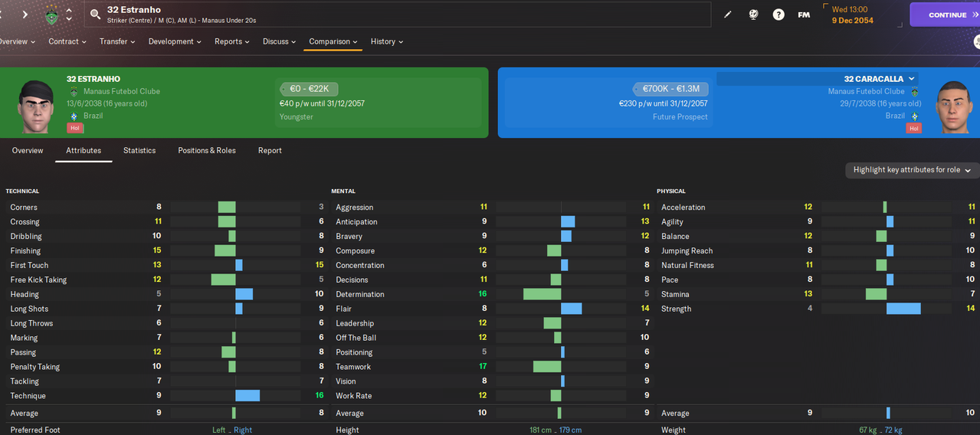Open the FM menu icon
The image size is (980, 435).
click(x=804, y=15)
